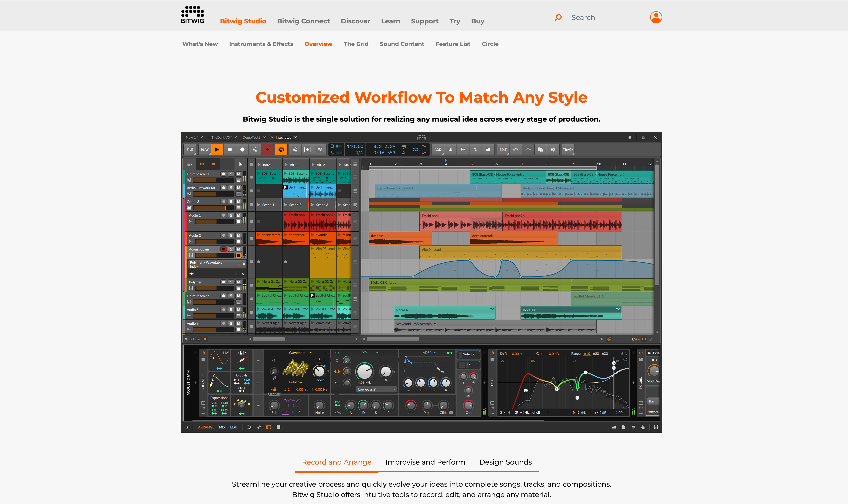Viewport: 848px width, 504px height.
Task: Select the pointer tool in track header
Action: [x=241, y=164]
